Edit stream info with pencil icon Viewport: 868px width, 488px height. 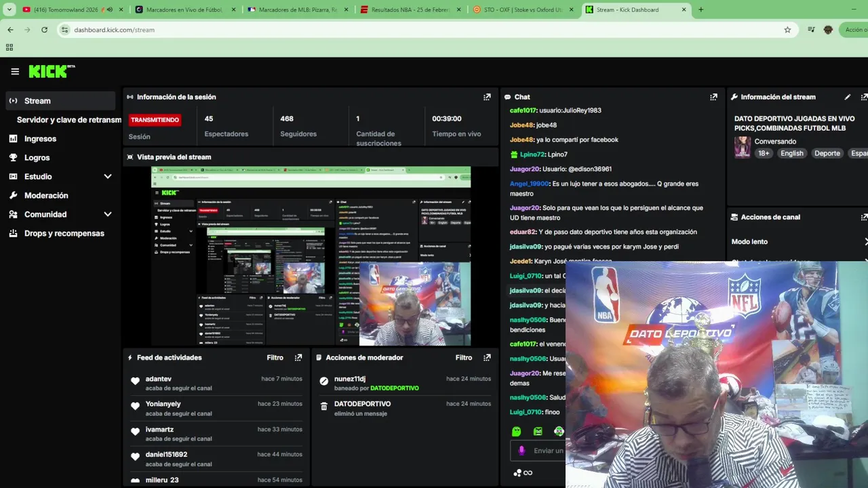tap(847, 97)
